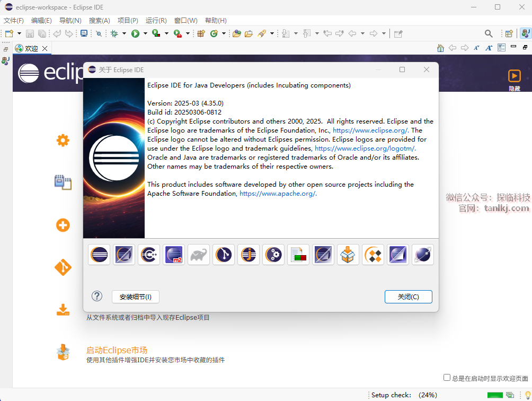Click the gear-wheels plug-in icon in About dialog
532x401 pixels.
coord(273,255)
